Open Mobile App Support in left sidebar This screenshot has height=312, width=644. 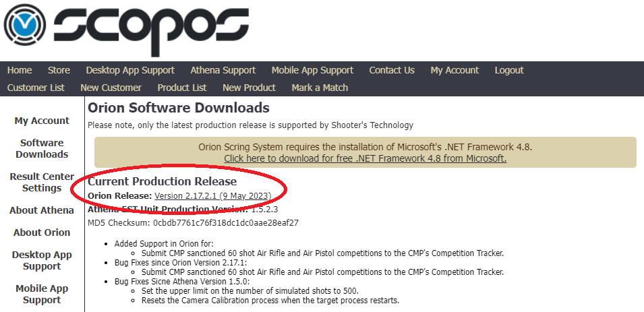point(42,294)
